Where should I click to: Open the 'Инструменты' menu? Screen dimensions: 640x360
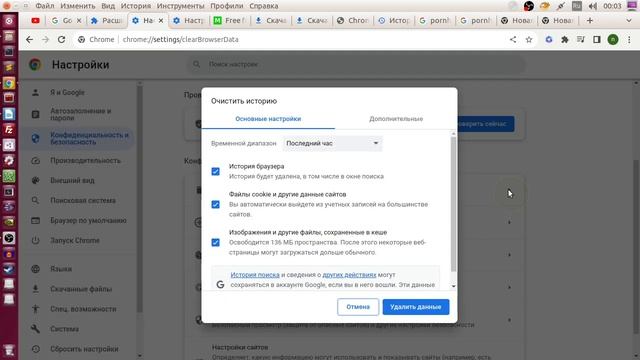180,6
